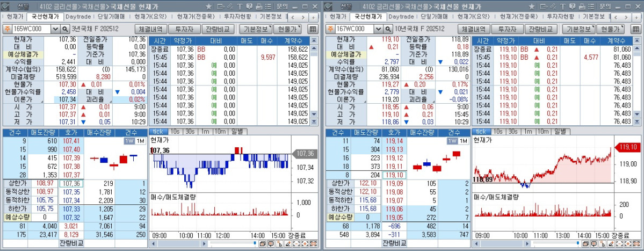Show previous tabs with left arrow in right window
Screen dimensions: 644x251
point(616,17)
